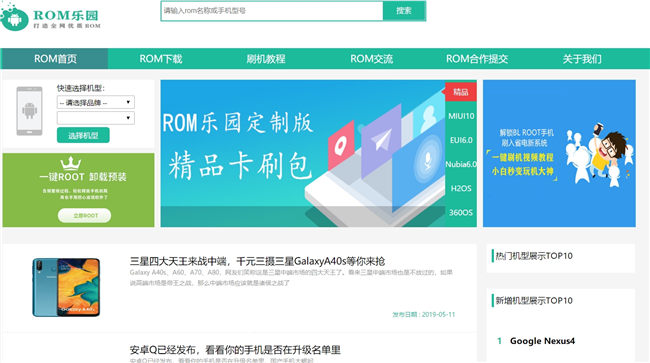The image size is (650, 363).
Task: Expand the empty model dropdown below brand
Action: tap(96, 118)
